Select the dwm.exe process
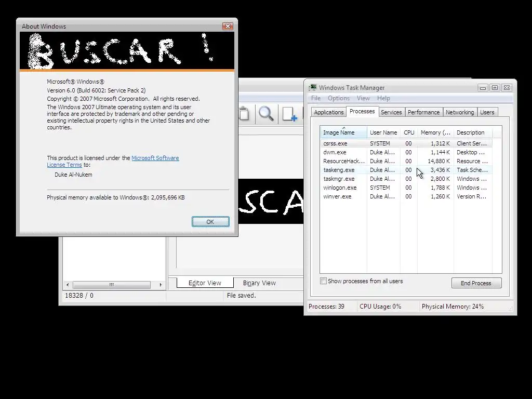Image resolution: width=532 pixels, height=399 pixels. click(406, 152)
